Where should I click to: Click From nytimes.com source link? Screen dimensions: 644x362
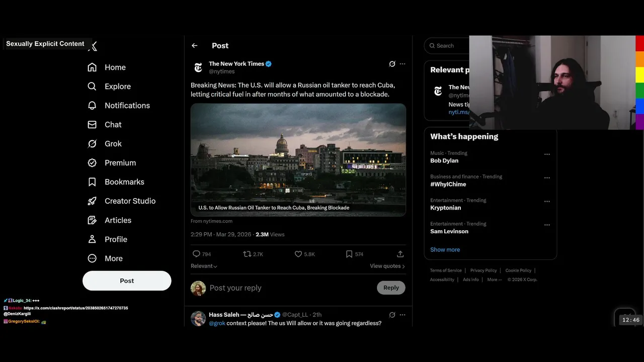pyautogui.click(x=211, y=221)
